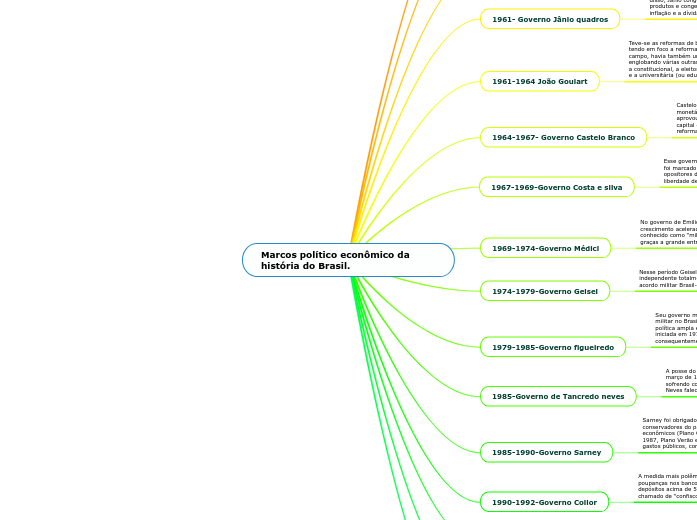Click the '1979-1985-Governo figueiredo' node
Screen dimensions: 697x520
click(x=552, y=347)
